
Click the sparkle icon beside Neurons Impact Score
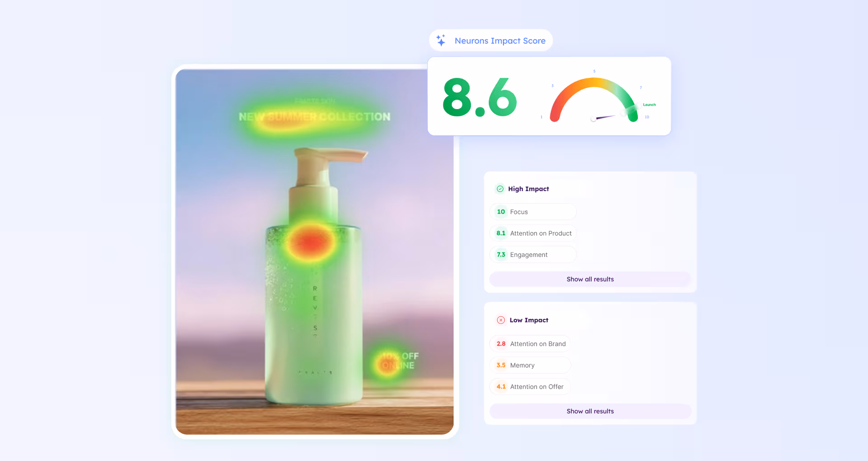coord(441,40)
